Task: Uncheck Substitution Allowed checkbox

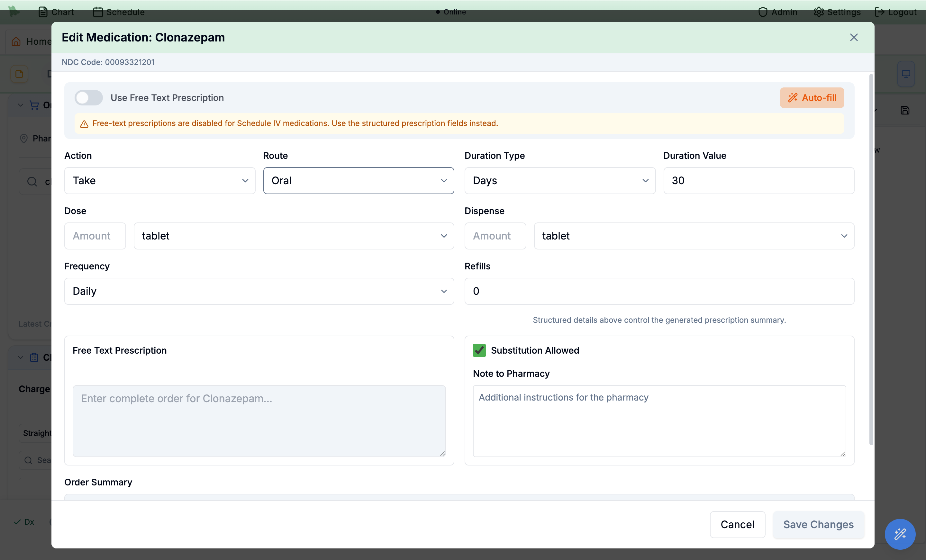Action: click(x=479, y=350)
